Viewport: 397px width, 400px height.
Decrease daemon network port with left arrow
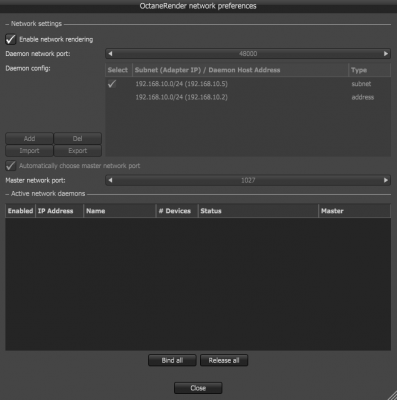[110, 54]
